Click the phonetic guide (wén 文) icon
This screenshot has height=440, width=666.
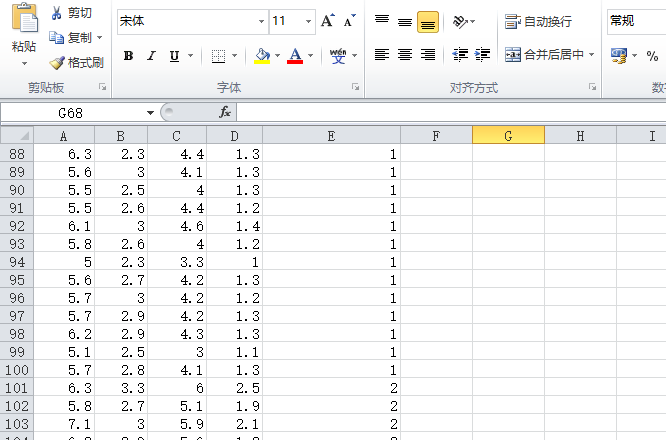[x=338, y=56]
